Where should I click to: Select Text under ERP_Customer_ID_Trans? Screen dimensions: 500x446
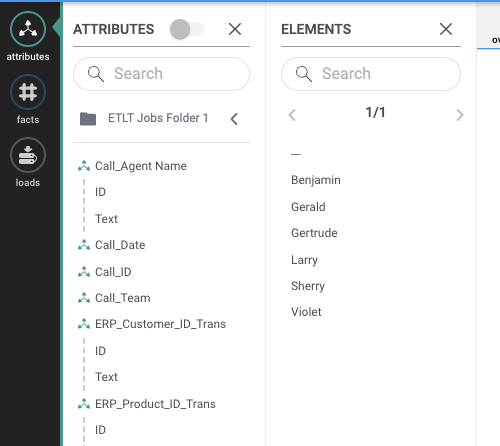[x=106, y=377]
